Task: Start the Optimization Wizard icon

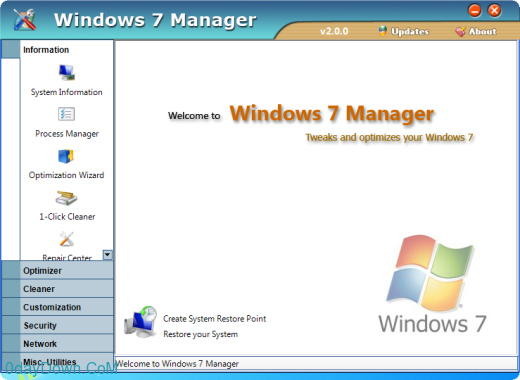Action: click(66, 156)
